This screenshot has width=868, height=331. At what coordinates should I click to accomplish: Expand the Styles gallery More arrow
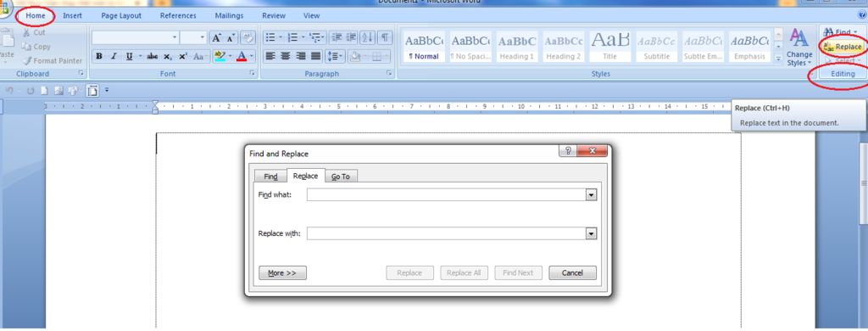(x=778, y=58)
